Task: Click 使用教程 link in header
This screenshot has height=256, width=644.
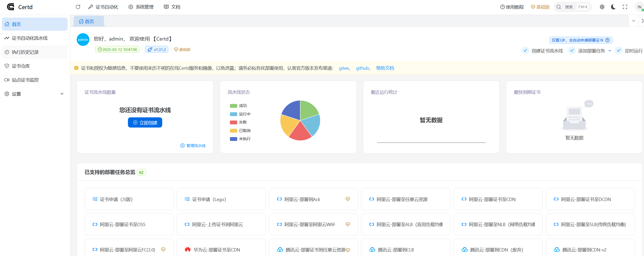Action: coord(512,7)
